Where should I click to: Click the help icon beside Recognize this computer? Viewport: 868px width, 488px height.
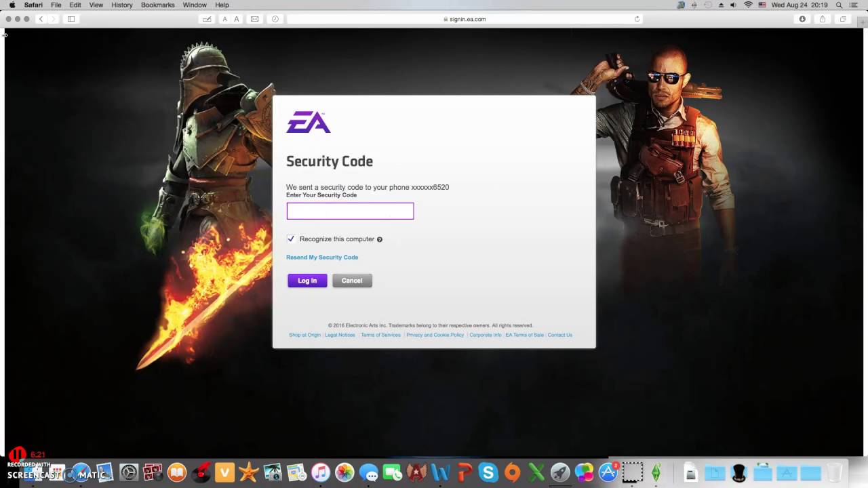(380, 239)
